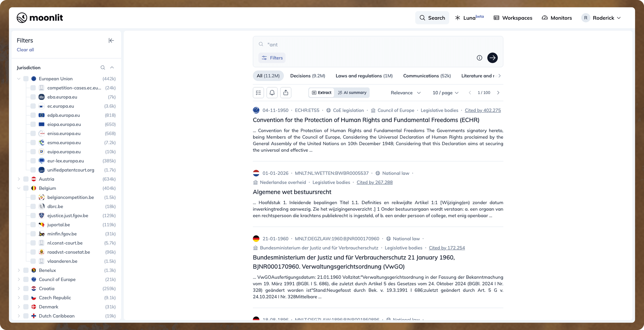The image size is (644, 330).
Task: Click the Jurisdiction search magnifier icon
Action: (103, 67)
